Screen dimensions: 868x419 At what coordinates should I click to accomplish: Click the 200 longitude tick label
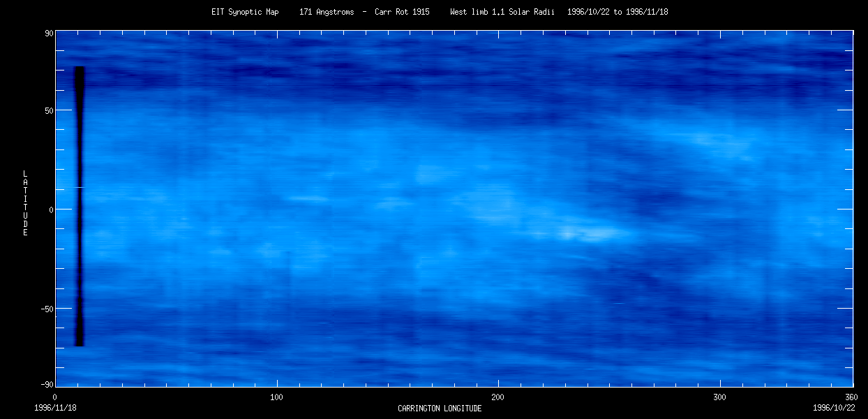(x=498, y=397)
